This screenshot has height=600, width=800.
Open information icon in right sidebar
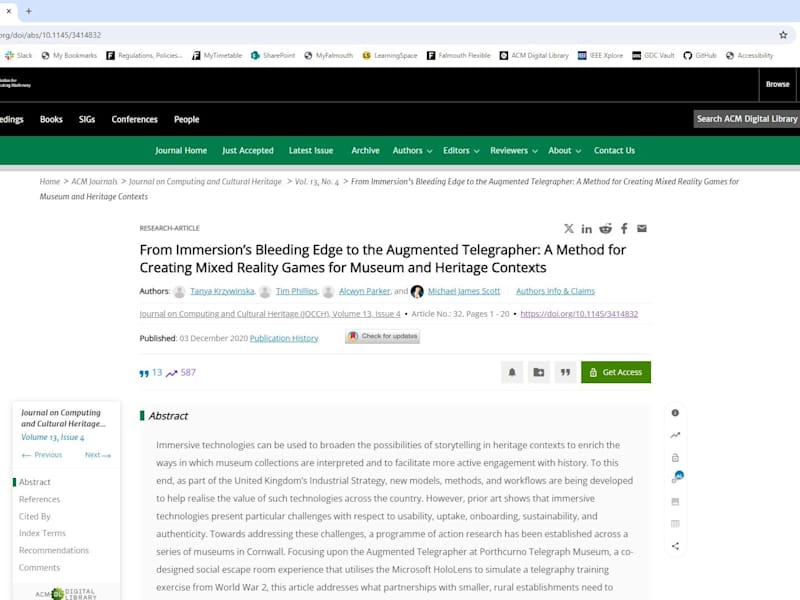(675, 413)
